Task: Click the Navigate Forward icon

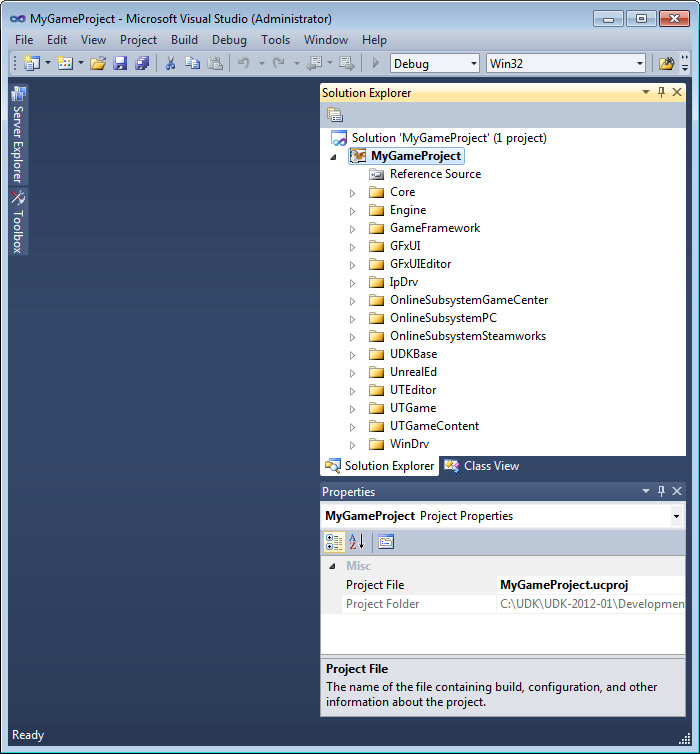Action: [x=346, y=63]
